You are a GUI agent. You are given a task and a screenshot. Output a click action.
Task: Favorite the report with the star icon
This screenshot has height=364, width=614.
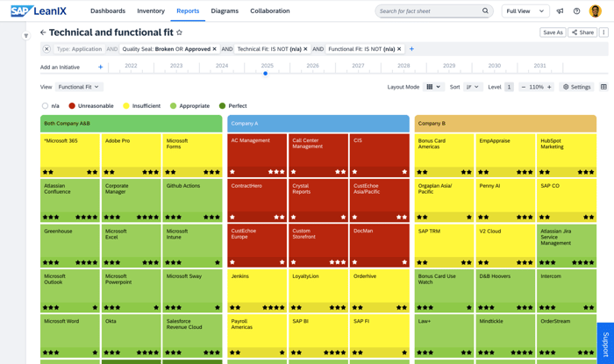pos(179,32)
